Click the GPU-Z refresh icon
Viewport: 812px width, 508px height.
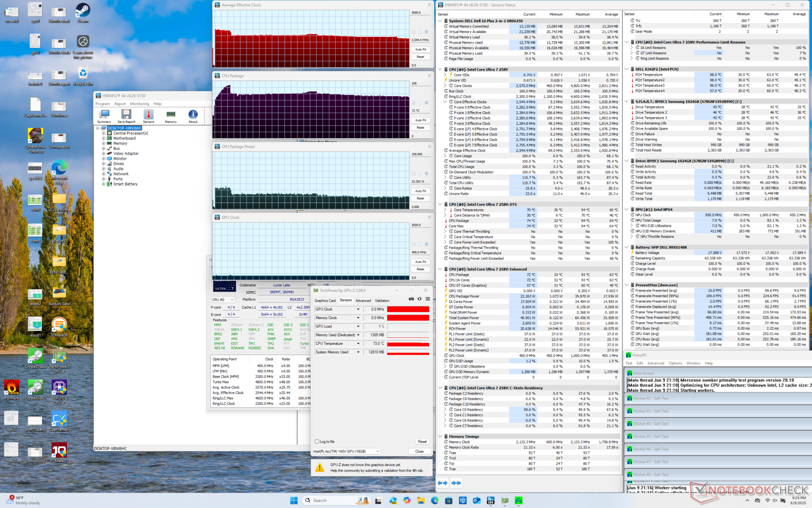click(420, 299)
